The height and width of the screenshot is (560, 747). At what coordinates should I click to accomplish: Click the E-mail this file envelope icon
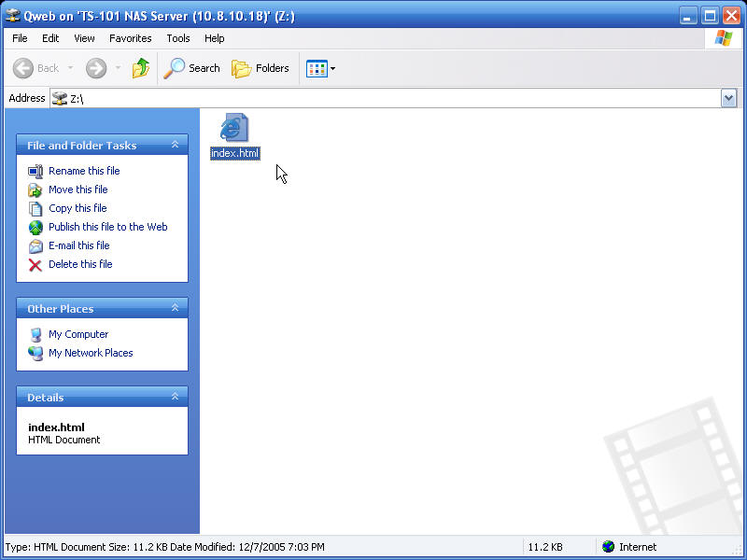click(x=35, y=245)
